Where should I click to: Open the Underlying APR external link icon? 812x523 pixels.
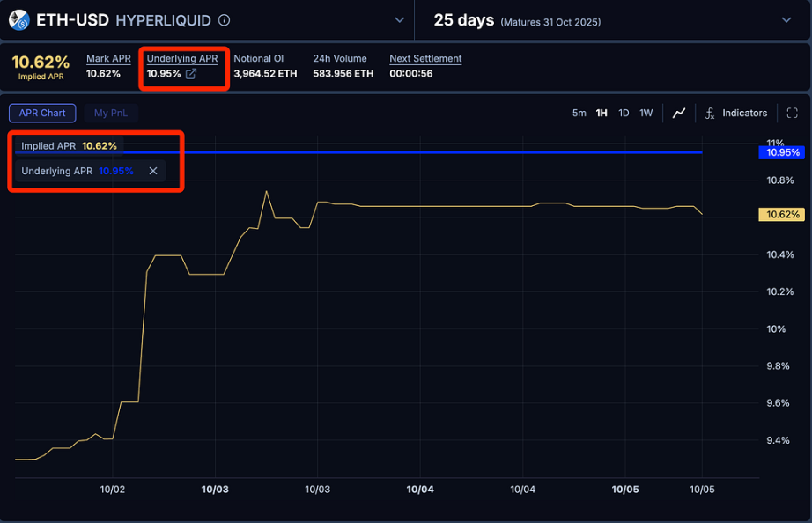(x=191, y=74)
